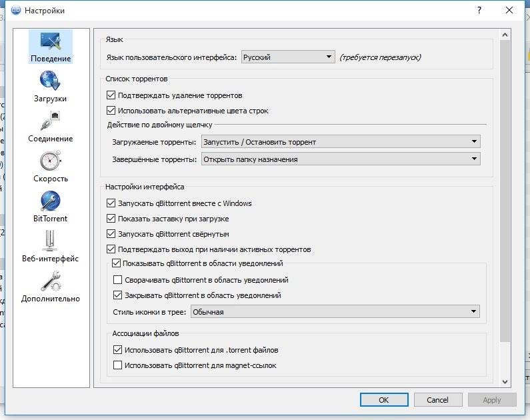Disable Запускать qBittorrent вместе с Windows
The width and height of the screenshot is (530, 420).
(x=111, y=203)
